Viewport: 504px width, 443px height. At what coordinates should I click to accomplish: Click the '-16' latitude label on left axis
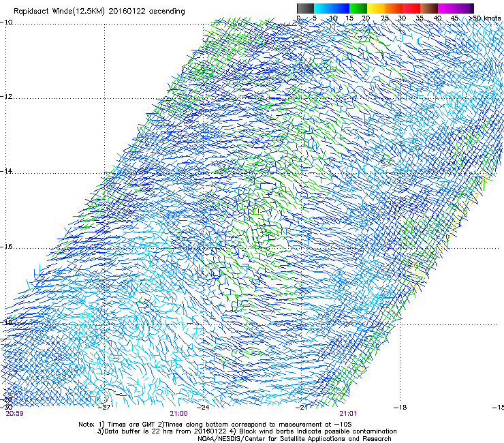click(x=6, y=247)
